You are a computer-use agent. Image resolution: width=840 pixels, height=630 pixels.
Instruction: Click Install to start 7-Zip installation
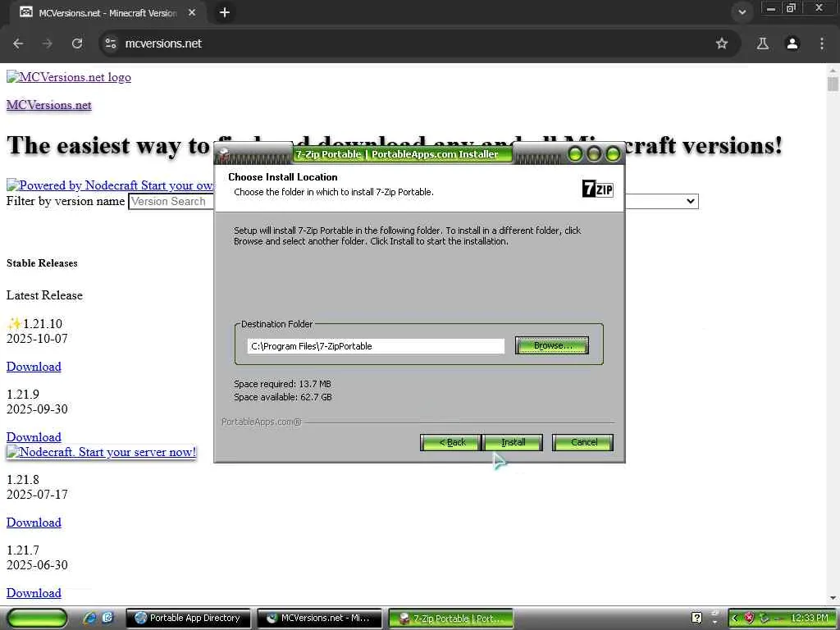[x=513, y=442]
